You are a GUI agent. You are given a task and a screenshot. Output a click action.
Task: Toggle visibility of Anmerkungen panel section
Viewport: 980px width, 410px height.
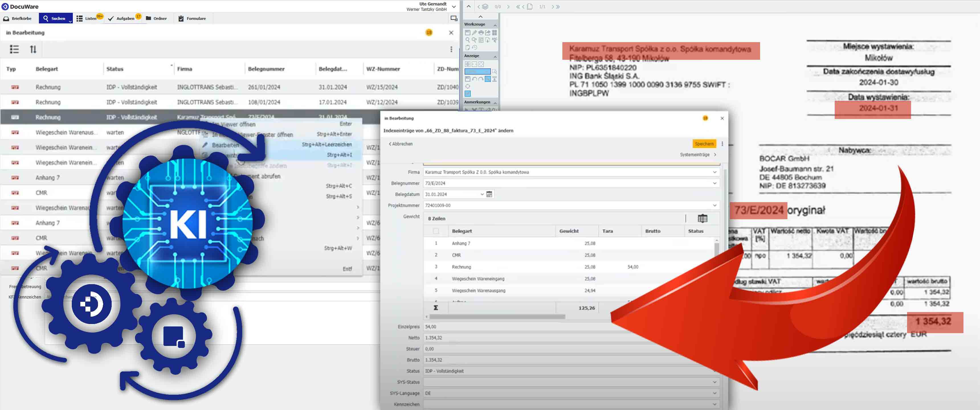tap(496, 104)
